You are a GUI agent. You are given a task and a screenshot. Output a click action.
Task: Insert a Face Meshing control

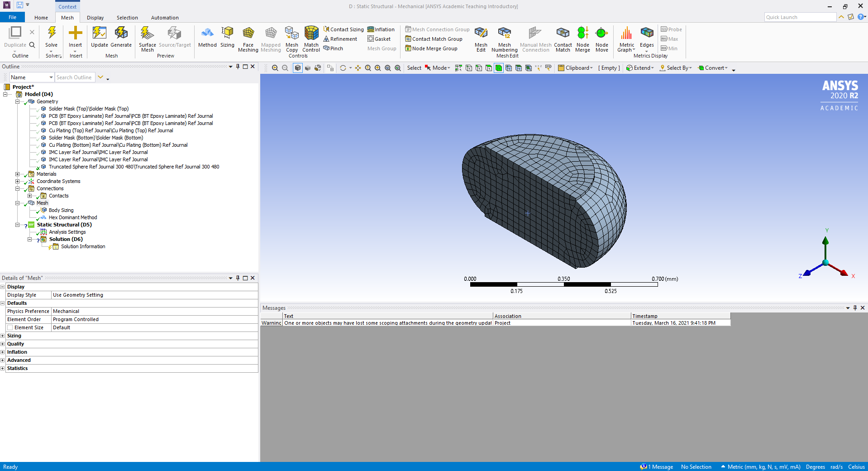point(248,38)
